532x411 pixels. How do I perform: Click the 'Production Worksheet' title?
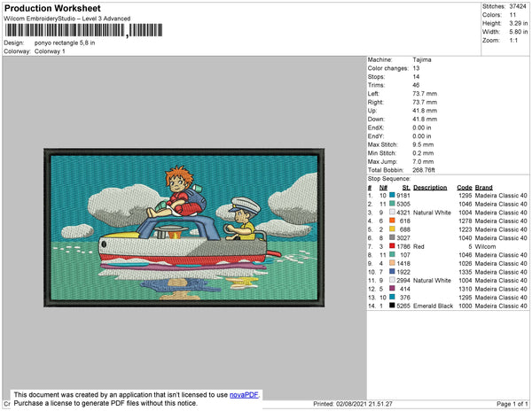click(52, 8)
